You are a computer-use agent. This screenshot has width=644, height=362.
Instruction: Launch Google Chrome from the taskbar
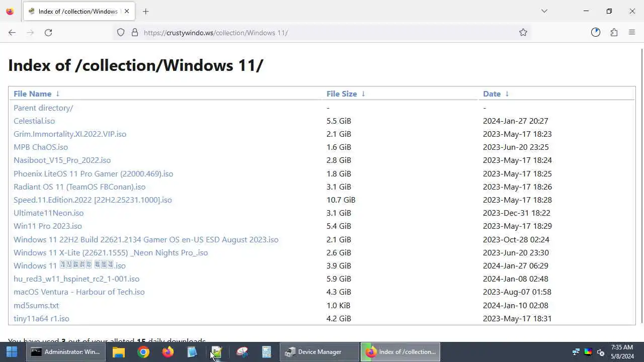click(x=143, y=352)
